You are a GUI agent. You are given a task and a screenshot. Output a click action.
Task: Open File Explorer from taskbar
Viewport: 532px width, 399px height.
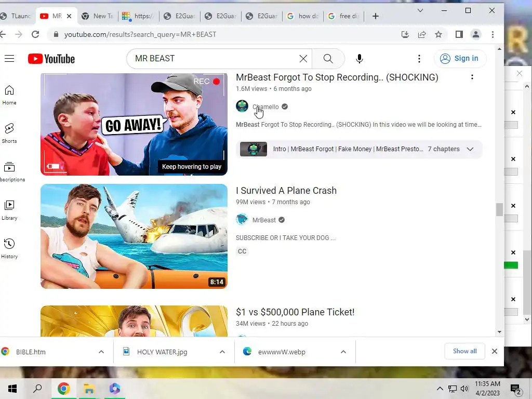click(x=89, y=389)
